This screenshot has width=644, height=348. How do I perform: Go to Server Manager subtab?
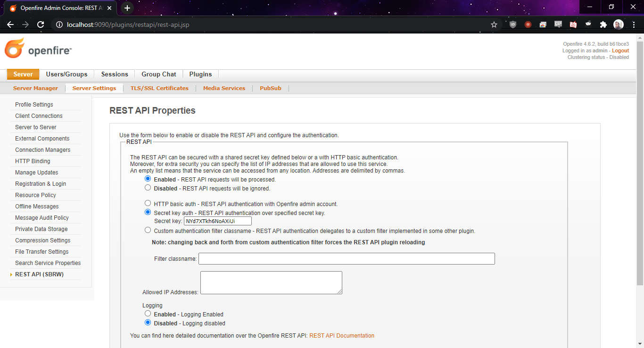(x=35, y=88)
